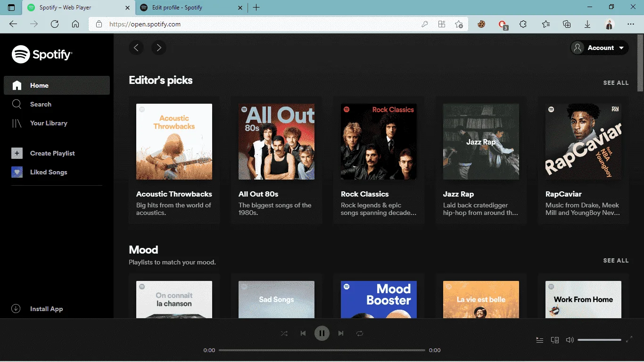
Task: Open the tab actions menu icon
Action: point(11,8)
